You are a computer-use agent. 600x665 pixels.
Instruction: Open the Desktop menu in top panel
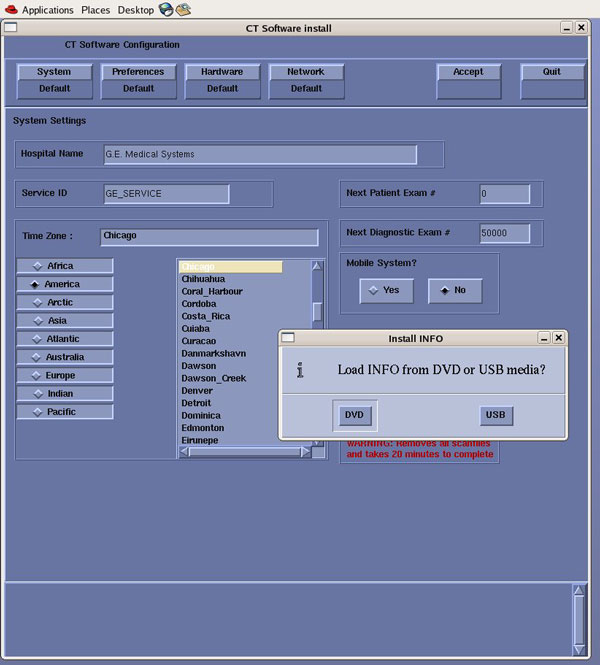pyautogui.click(x=135, y=9)
